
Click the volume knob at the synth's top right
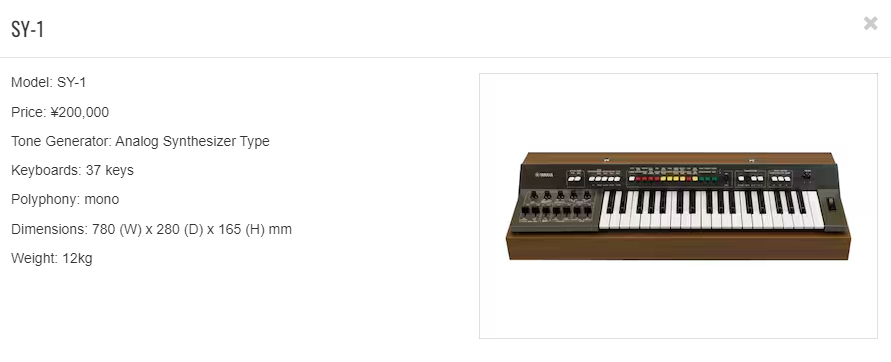pos(807,176)
